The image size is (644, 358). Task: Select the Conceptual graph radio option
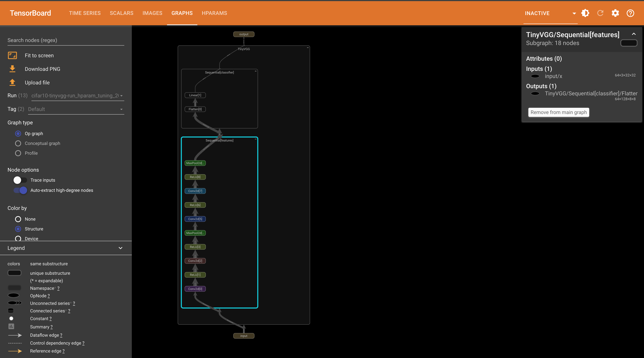tap(18, 143)
